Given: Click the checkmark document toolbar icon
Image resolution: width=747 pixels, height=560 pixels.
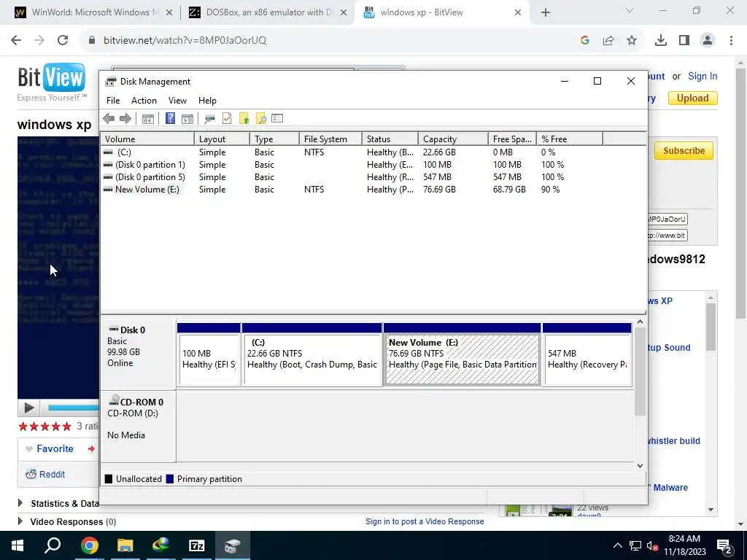Looking at the screenshot, I should click(227, 119).
